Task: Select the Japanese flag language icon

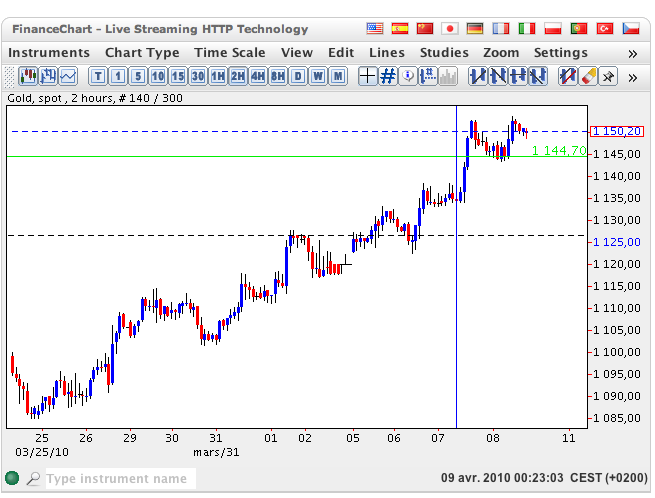Action: (451, 29)
